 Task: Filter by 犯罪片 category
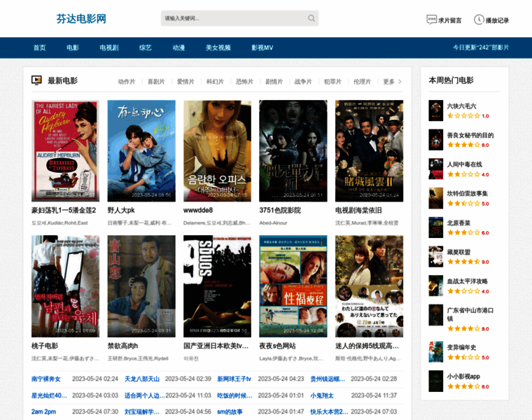click(332, 81)
